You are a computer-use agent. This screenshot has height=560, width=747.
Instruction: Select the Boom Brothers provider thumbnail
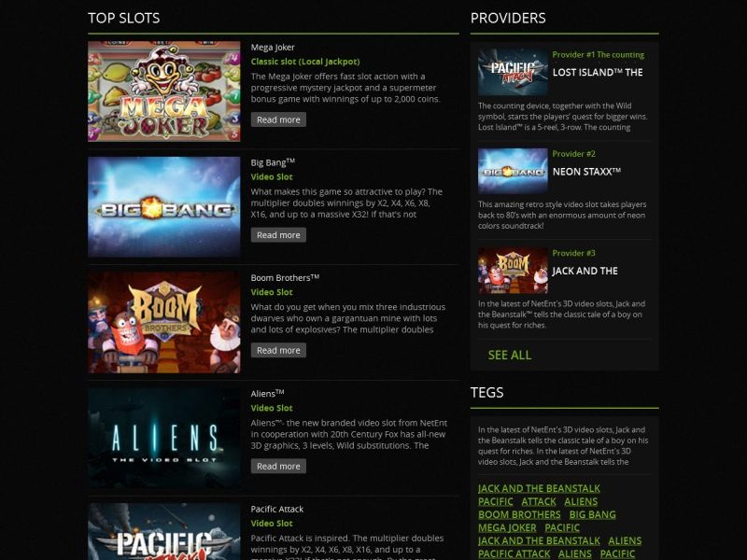[x=513, y=271]
